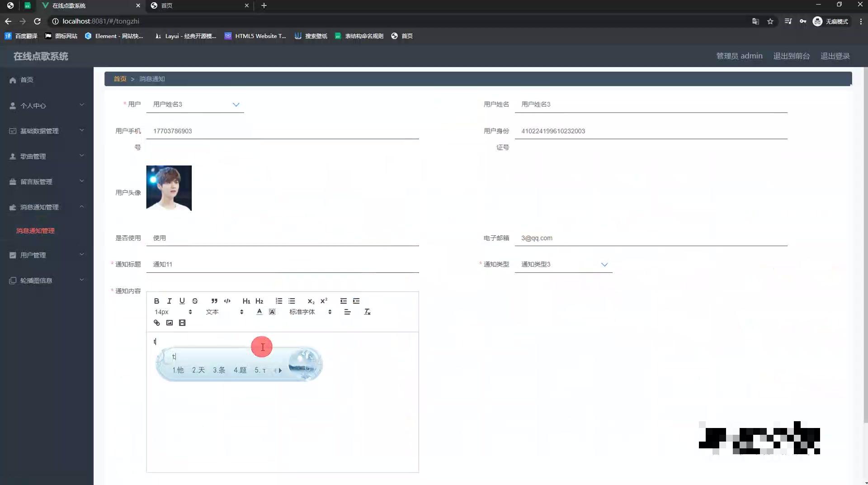This screenshot has height=485, width=868.
Task: Apply Heading 1 style
Action: (x=246, y=301)
